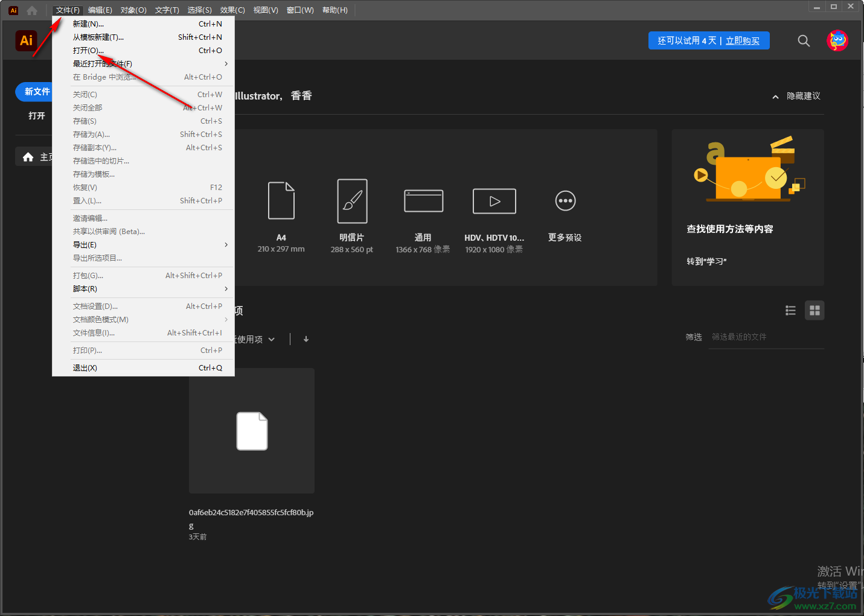Choose the 明信片 postcard preset icon

pos(353,201)
